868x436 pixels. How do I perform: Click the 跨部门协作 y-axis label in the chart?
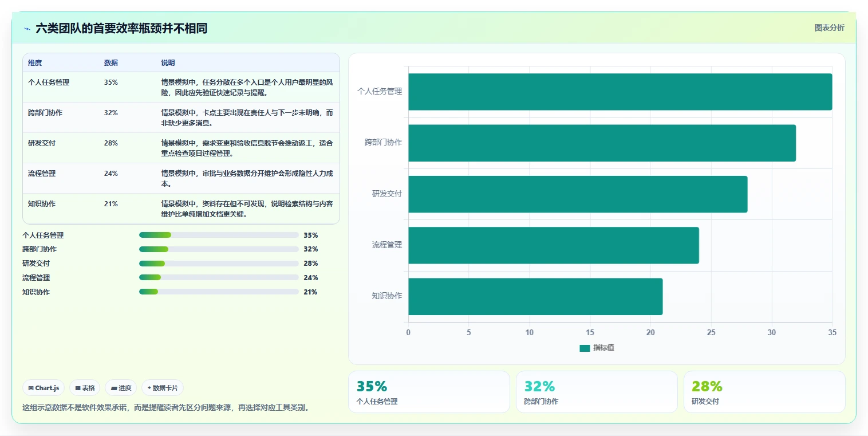click(x=383, y=142)
